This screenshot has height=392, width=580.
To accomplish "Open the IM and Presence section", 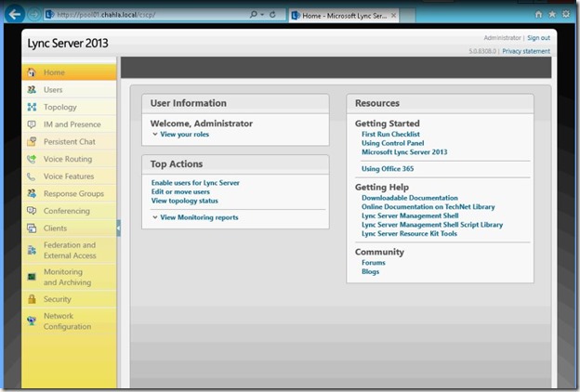I will [69, 124].
